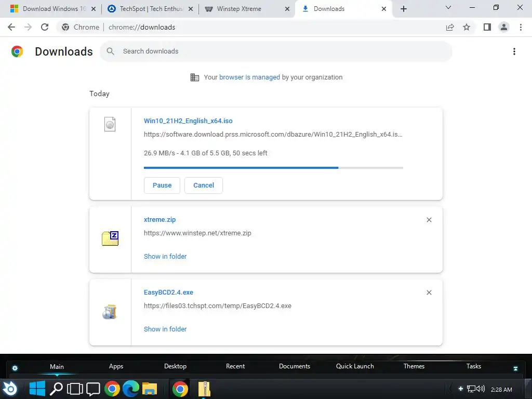Open the Winstep start button
Viewport: 532px width, 399px height.
10,389
